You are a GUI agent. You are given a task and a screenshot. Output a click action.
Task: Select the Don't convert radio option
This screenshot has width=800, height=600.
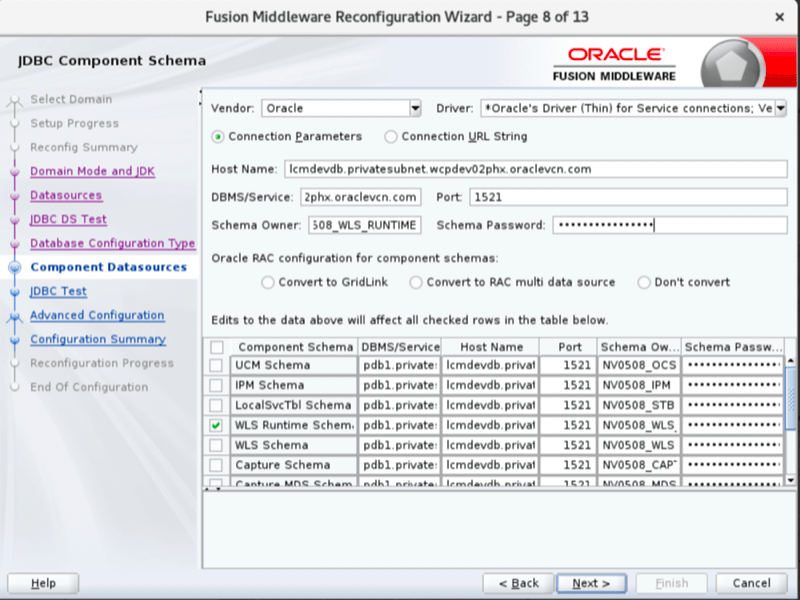tap(644, 282)
